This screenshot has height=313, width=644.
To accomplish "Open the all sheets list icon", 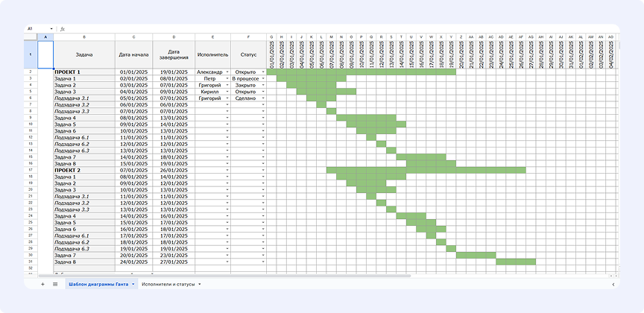I will pos(55,284).
